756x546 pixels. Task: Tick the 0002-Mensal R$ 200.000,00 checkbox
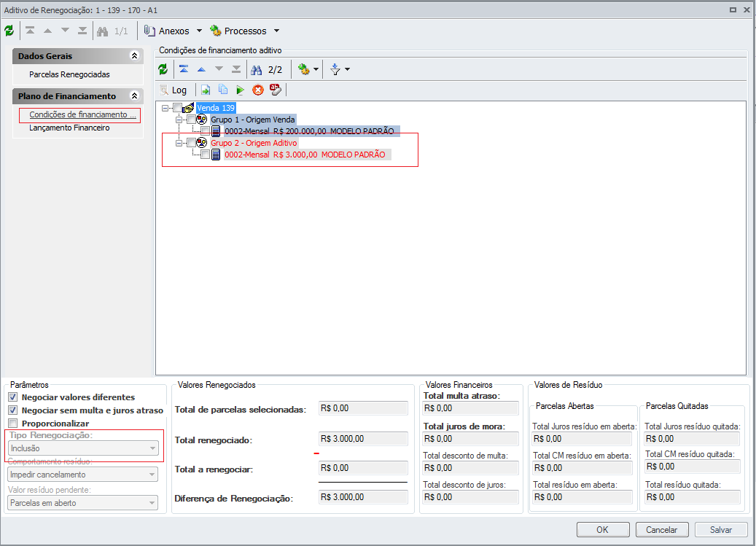pyautogui.click(x=206, y=131)
